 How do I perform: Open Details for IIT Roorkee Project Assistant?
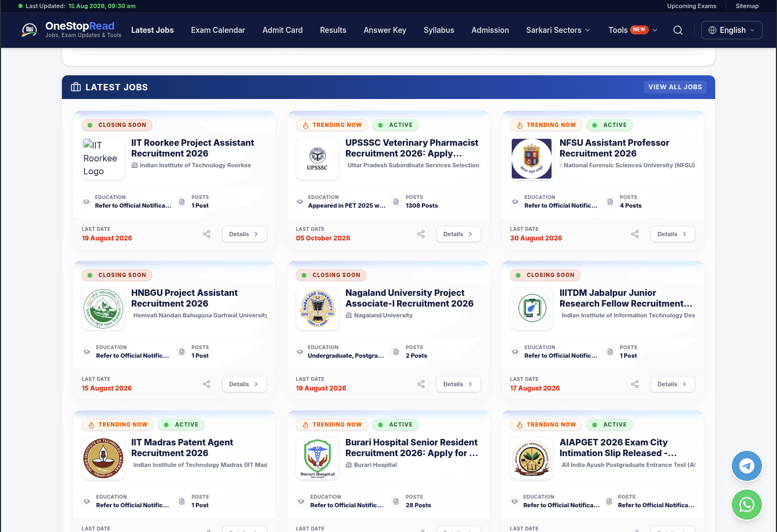[244, 234]
